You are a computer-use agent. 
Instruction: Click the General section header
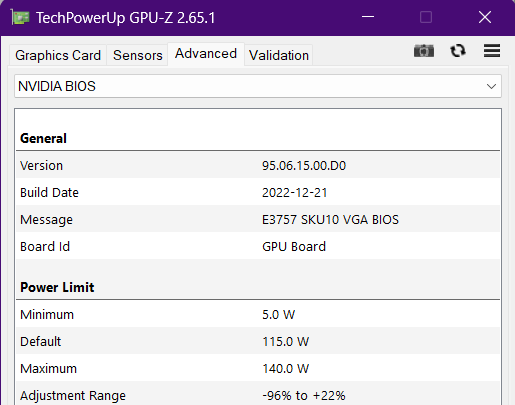point(43,138)
